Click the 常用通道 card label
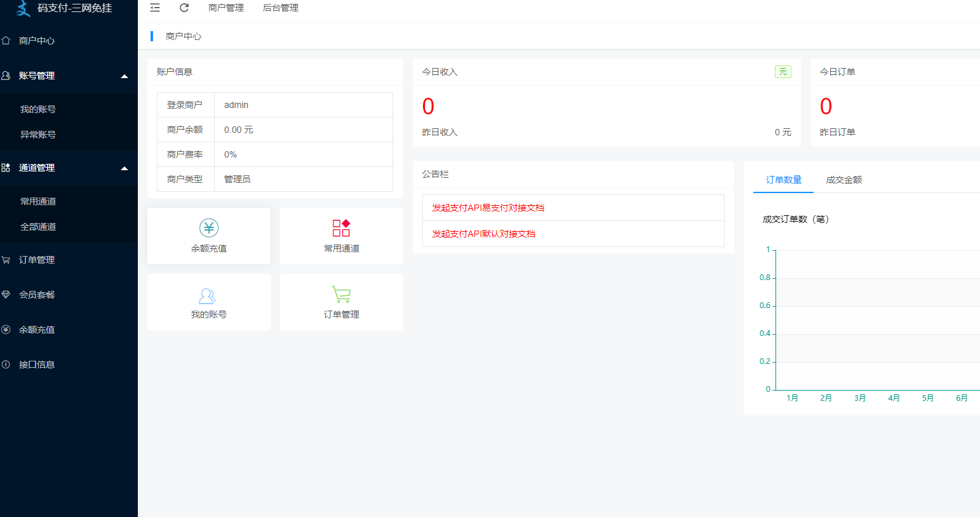 click(342, 248)
